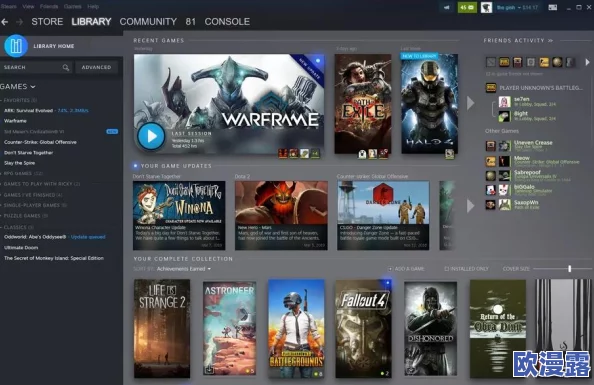Open the Sort By Achievements Earned dropdown

click(184, 269)
